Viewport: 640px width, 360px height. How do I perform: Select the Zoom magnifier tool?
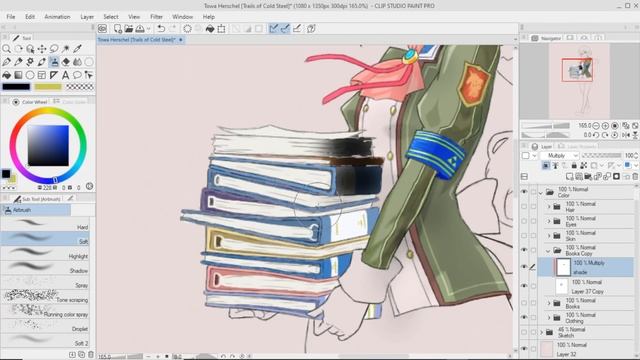coord(7,49)
